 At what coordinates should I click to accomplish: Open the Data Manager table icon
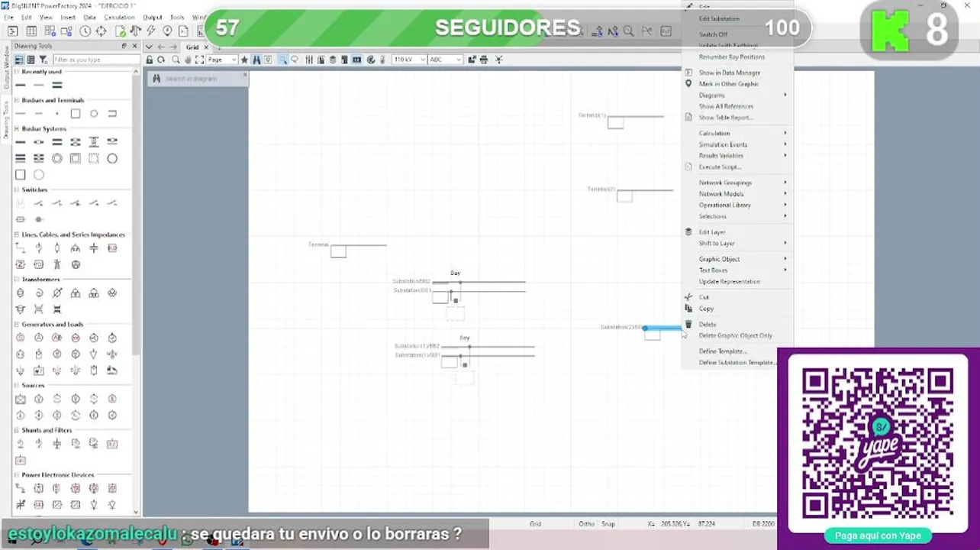click(31, 31)
